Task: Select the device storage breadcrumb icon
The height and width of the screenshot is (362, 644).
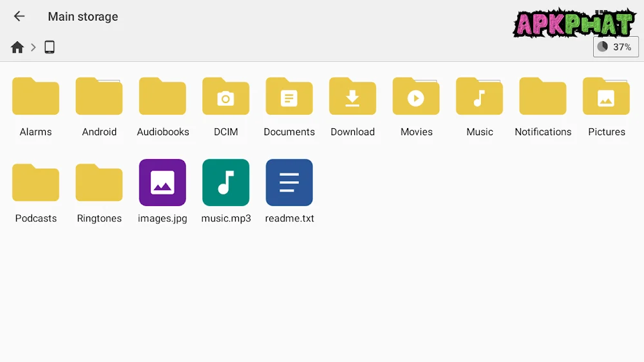Action: [x=50, y=47]
